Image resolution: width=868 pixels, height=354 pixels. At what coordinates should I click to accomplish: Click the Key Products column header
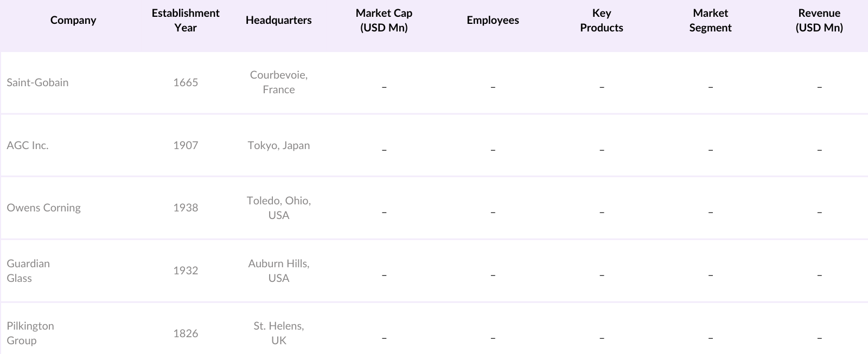tap(601, 20)
